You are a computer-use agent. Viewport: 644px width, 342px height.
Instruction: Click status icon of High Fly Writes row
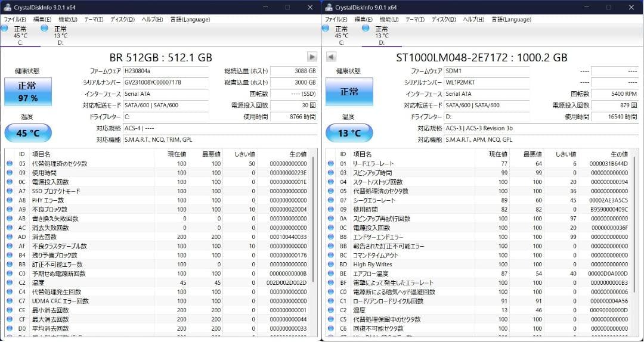[x=330, y=265]
